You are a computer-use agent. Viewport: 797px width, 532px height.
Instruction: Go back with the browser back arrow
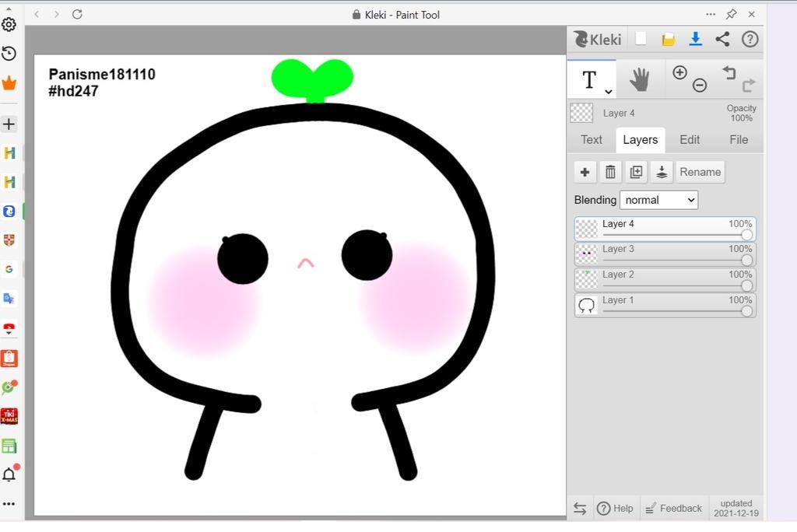[x=37, y=14]
